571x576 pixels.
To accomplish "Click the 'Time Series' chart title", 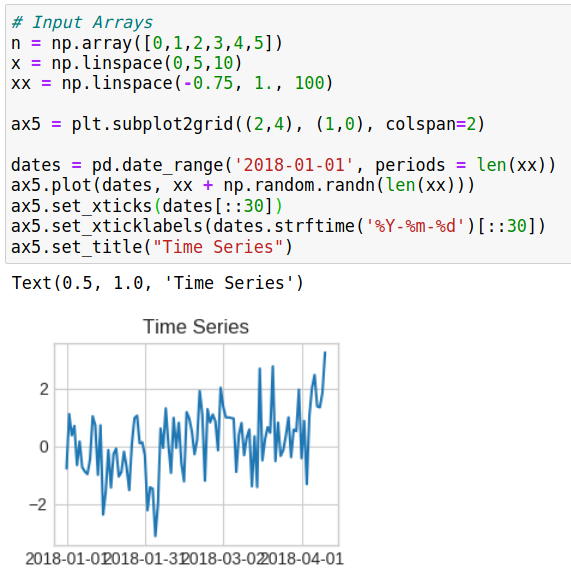I will (196, 327).
